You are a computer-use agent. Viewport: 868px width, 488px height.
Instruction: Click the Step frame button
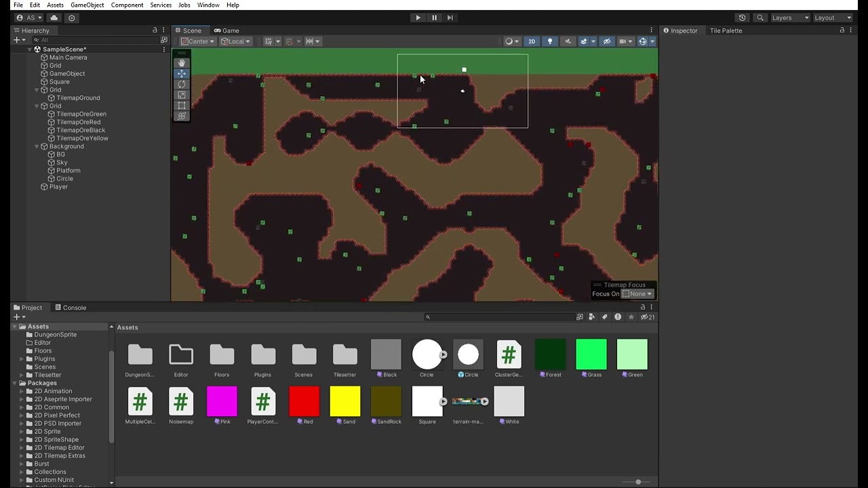click(450, 18)
